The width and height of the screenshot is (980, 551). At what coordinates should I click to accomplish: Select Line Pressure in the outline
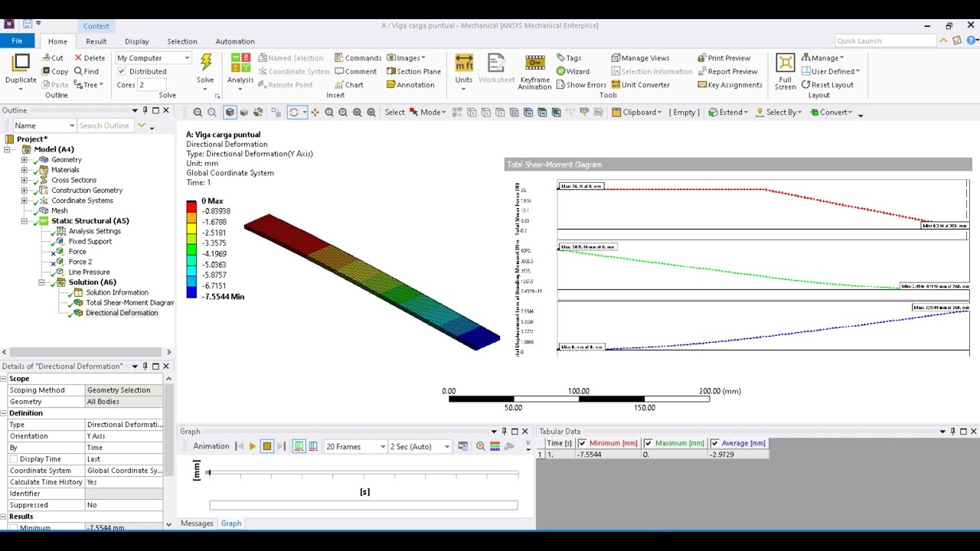(x=89, y=272)
